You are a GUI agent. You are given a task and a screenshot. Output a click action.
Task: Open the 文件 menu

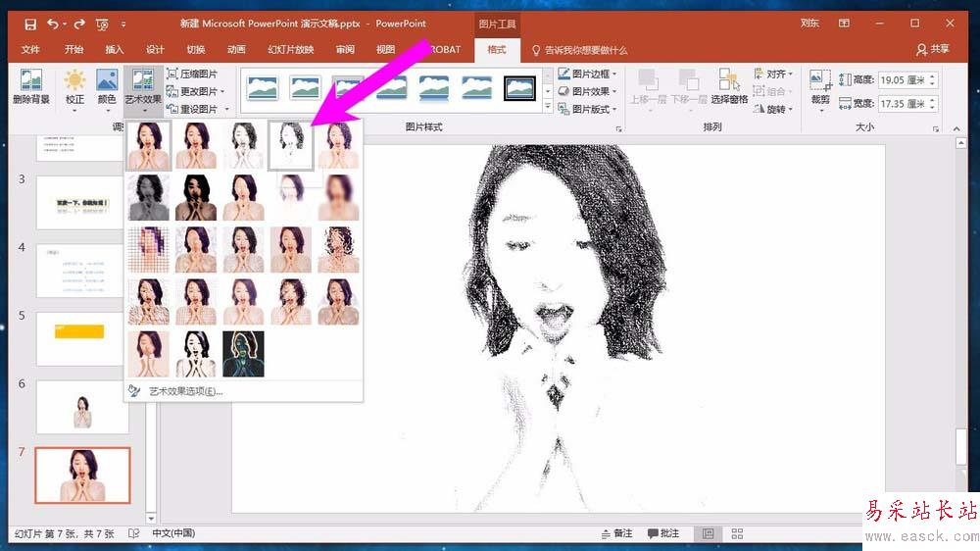30,49
